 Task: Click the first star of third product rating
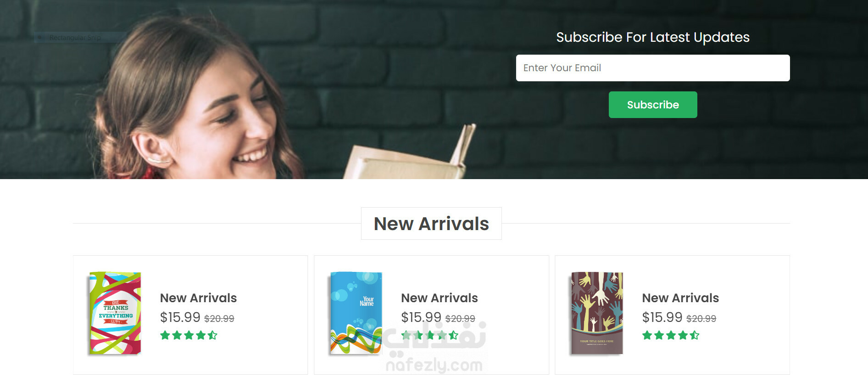point(647,335)
